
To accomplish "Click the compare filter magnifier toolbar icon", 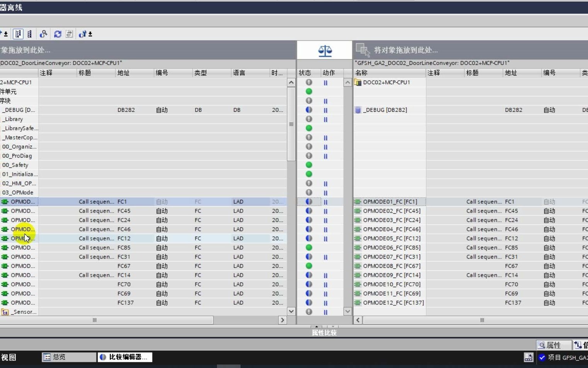I will click(43, 34).
